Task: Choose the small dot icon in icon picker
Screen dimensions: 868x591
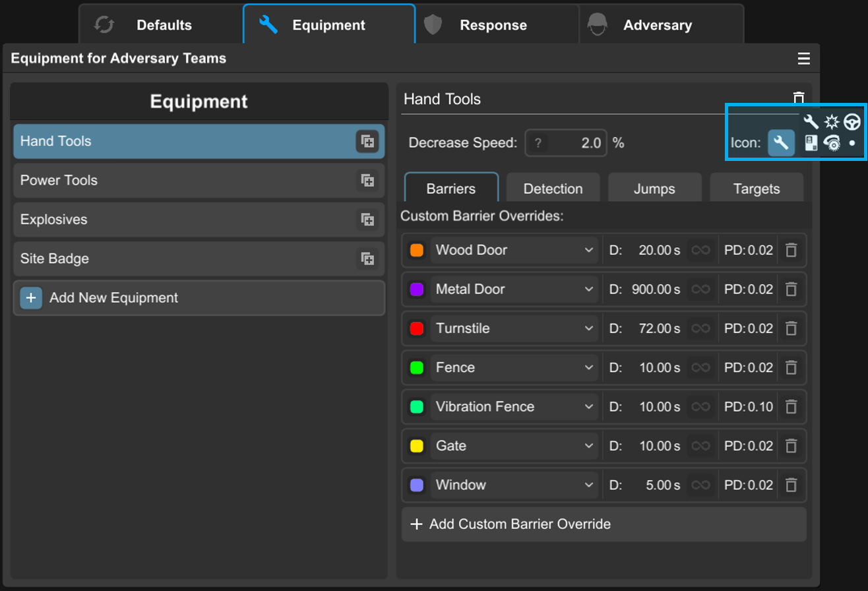Action: [x=852, y=142]
